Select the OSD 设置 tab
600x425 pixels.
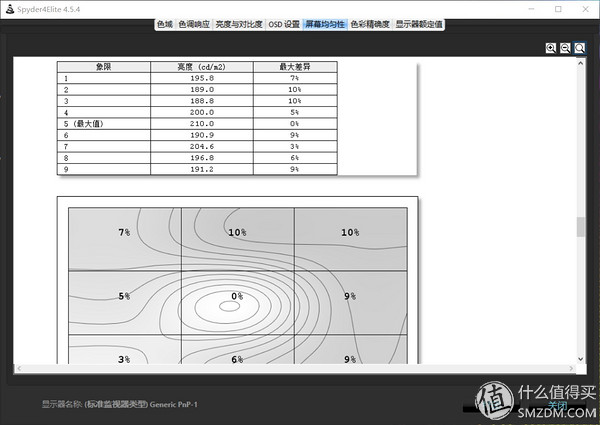point(284,24)
